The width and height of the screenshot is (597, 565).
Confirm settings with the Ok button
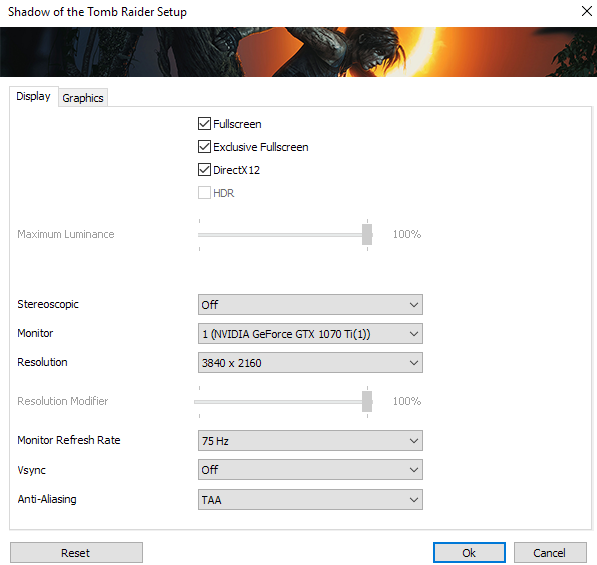(x=469, y=553)
